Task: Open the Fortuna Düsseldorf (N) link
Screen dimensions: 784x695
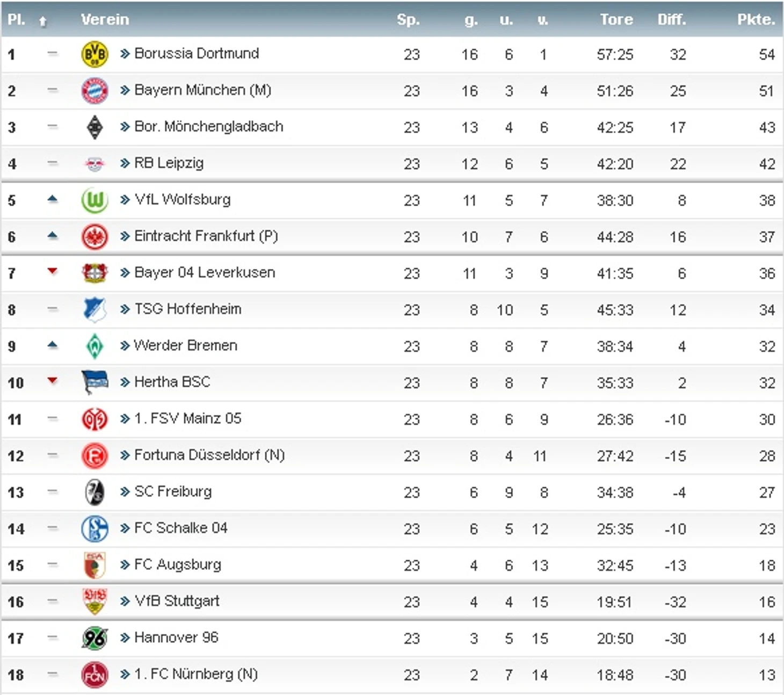Action: point(209,455)
